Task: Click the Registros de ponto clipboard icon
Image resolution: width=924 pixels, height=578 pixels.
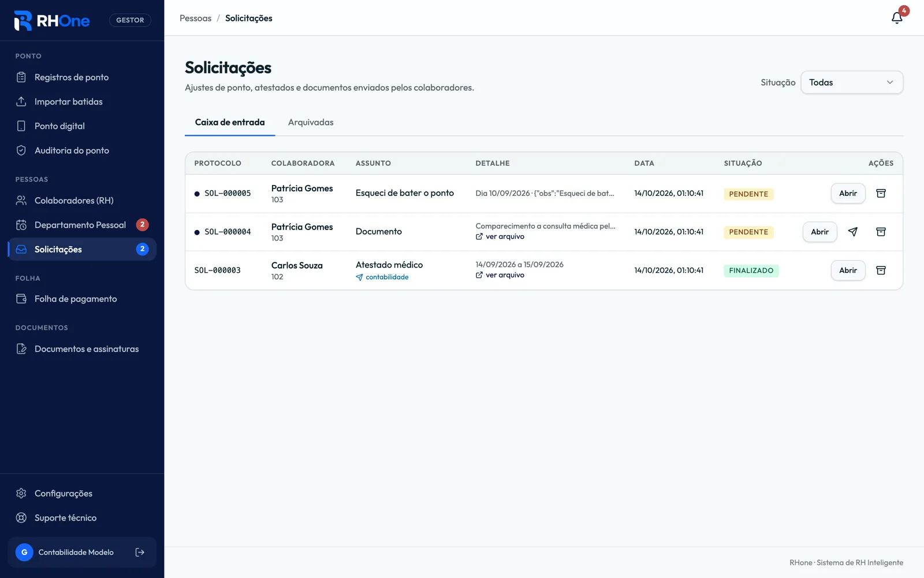Action: coord(21,77)
